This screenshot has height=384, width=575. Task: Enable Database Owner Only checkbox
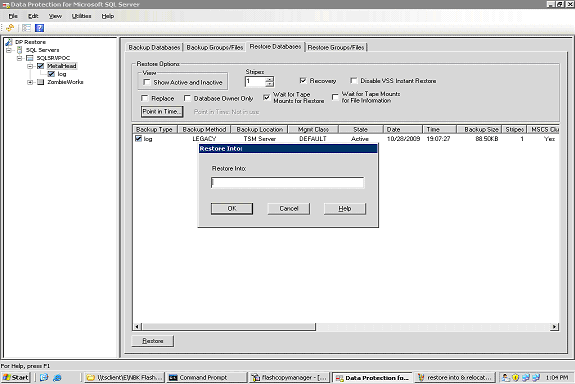point(187,98)
